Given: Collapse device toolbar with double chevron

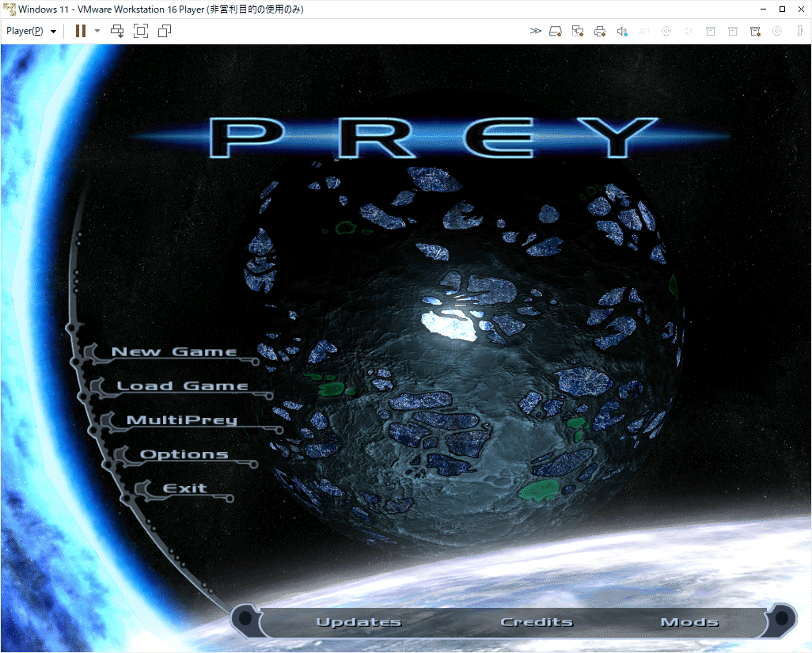Looking at the screenshot, I should coord(536,31).
